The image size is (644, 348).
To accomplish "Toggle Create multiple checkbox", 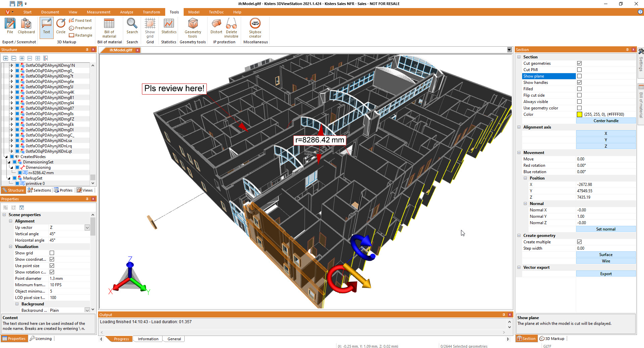I will click(x=579, y=242).
